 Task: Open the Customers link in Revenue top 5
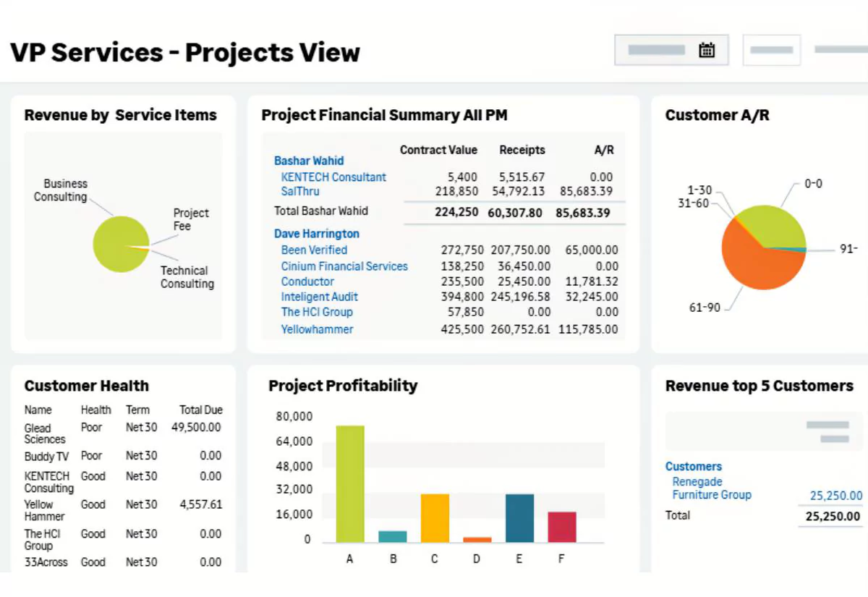[x=694, y=467]
